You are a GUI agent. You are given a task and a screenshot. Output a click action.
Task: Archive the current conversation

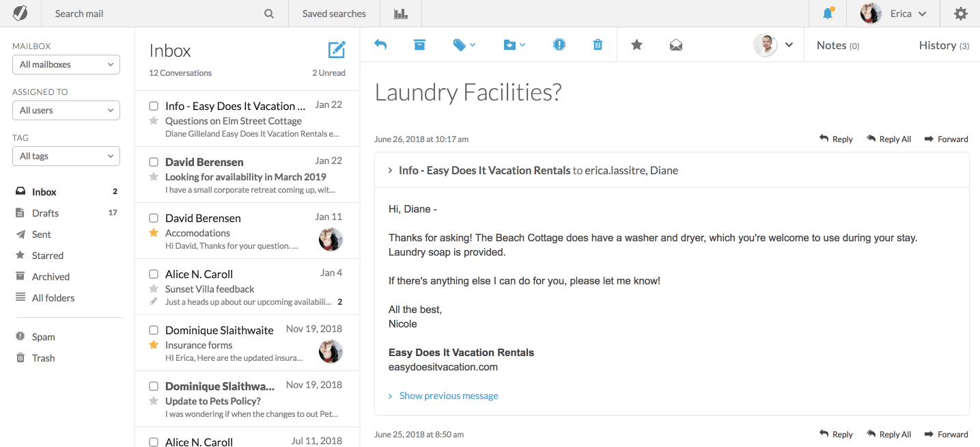[419, 44]
